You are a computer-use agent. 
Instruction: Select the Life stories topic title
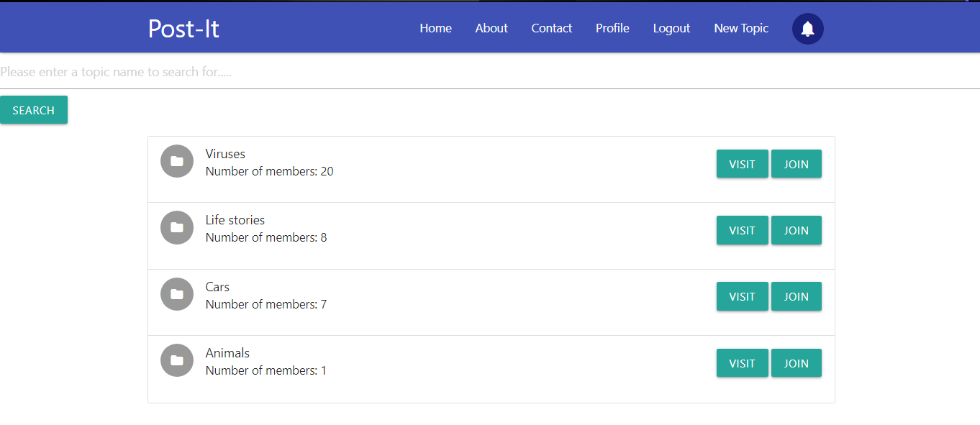[235, 220]
